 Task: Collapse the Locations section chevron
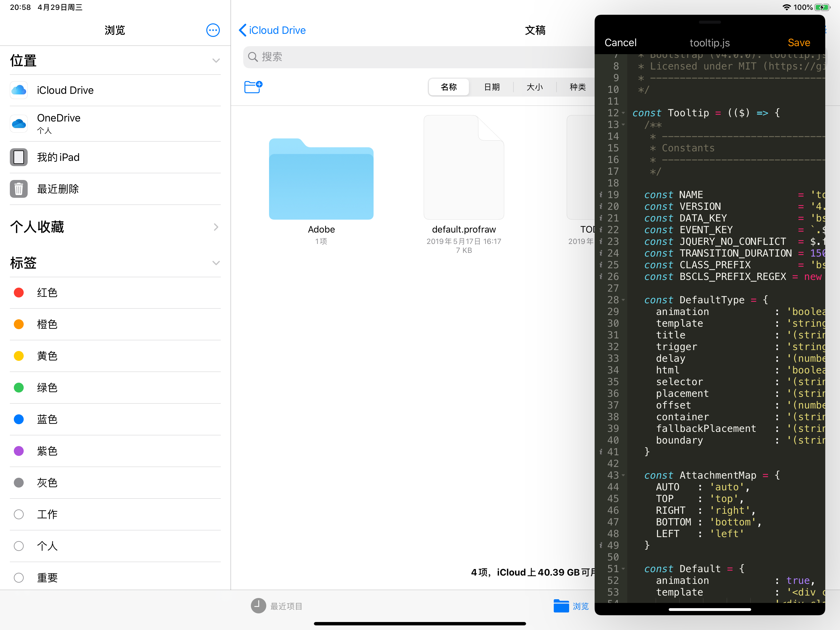click(216, 61)
